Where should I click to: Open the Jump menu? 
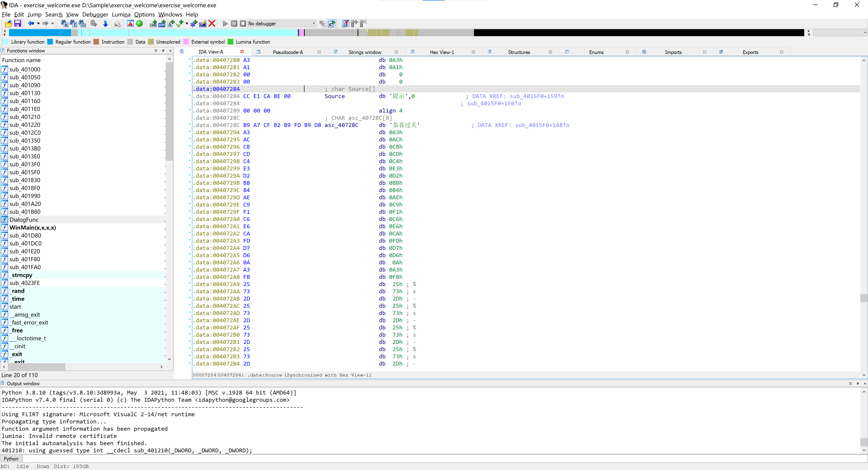(x=34, y=14)
